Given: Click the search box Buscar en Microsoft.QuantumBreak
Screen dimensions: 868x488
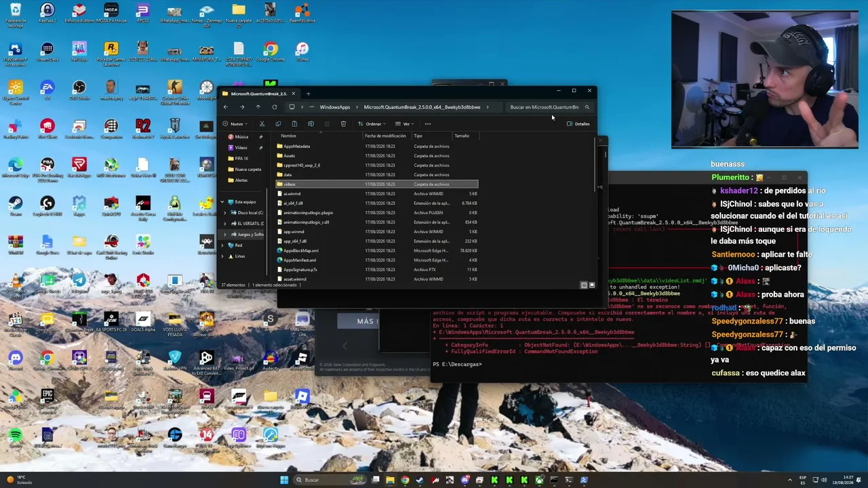Looking at the screenshot, I should [549, 107].
